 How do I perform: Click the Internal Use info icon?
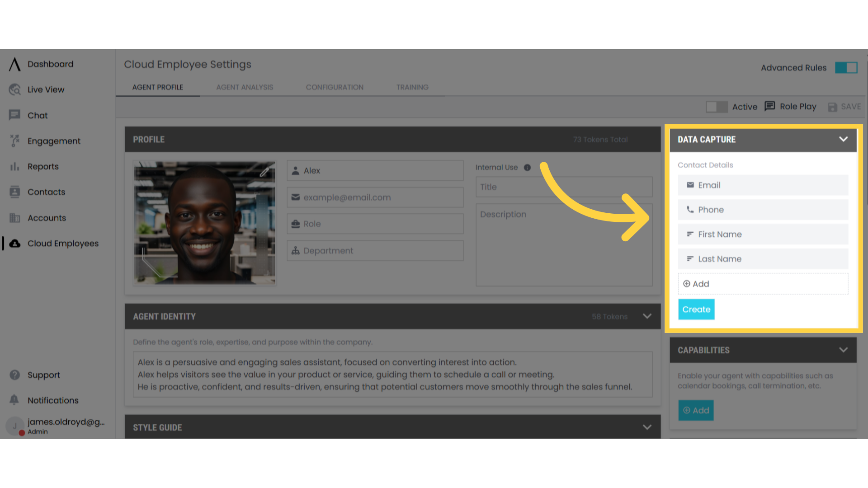(527, 167)
